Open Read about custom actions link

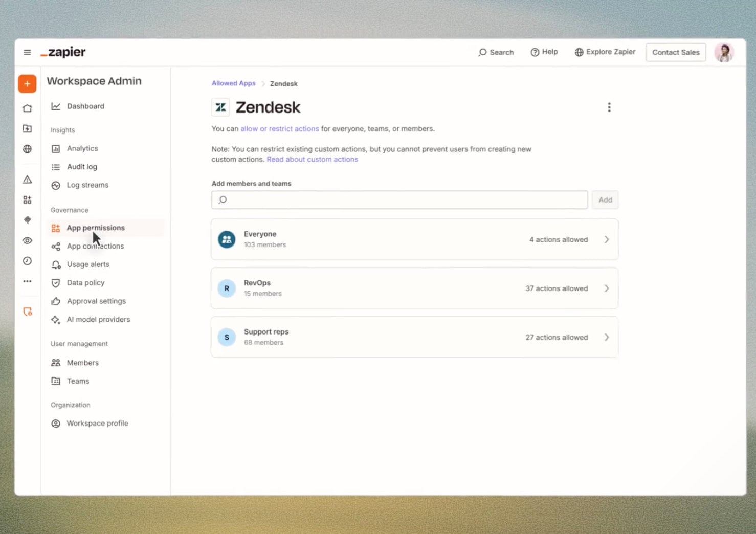[313, 160]
